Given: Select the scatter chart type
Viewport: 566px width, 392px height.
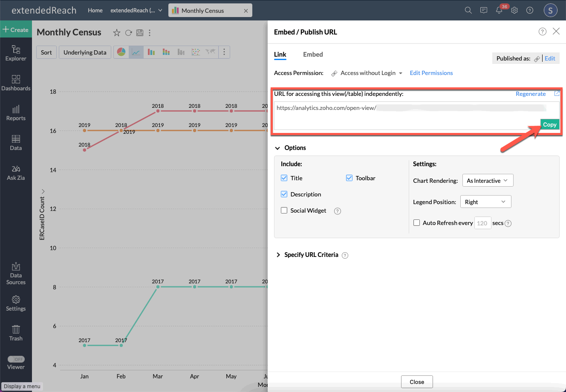Looking at the screenshot, I should pos(196,52).
